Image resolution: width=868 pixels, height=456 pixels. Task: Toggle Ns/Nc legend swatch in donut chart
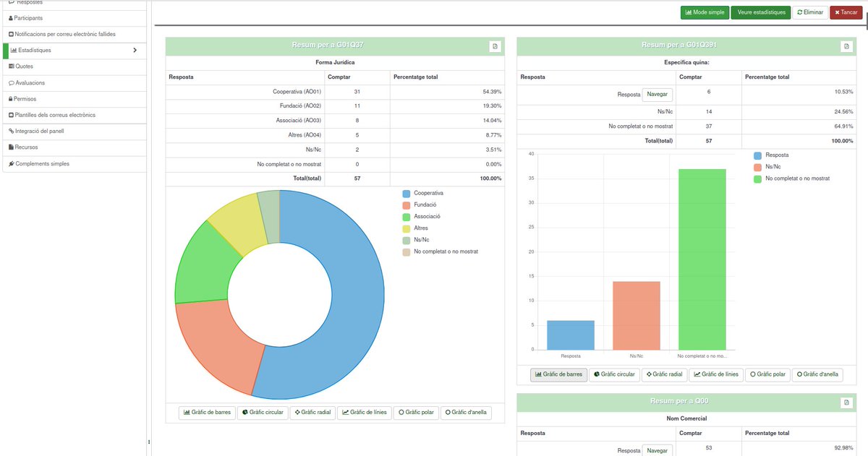pyautogui.click(x=407, y=240)
